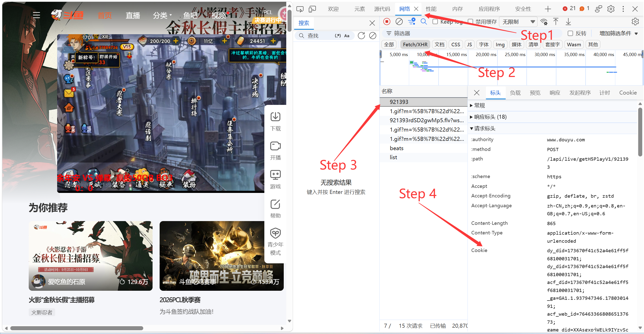The image size is (644, 334).
Task: Expand the 响应标头 (18) section
Action: [x=488, y=117]
